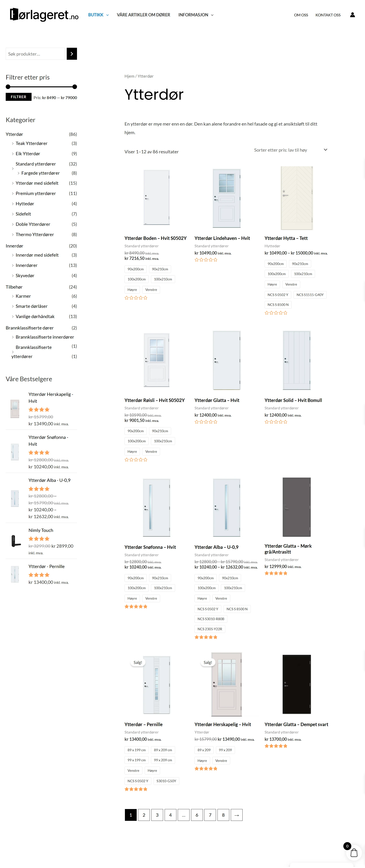Click star rating under Ytterdør Glatta Dempet svart
Image resolution: width=365 pixels, height=868 pixels.
point(276,746)
